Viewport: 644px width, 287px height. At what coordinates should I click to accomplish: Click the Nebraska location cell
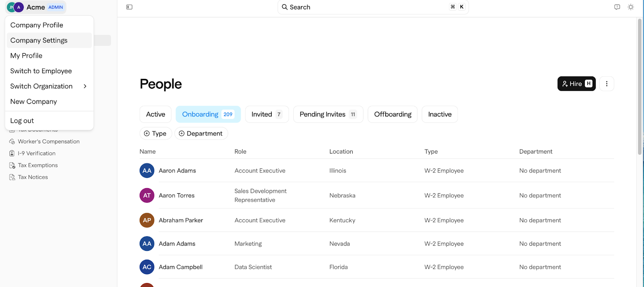pyautogui.click(x=342, y=195)
